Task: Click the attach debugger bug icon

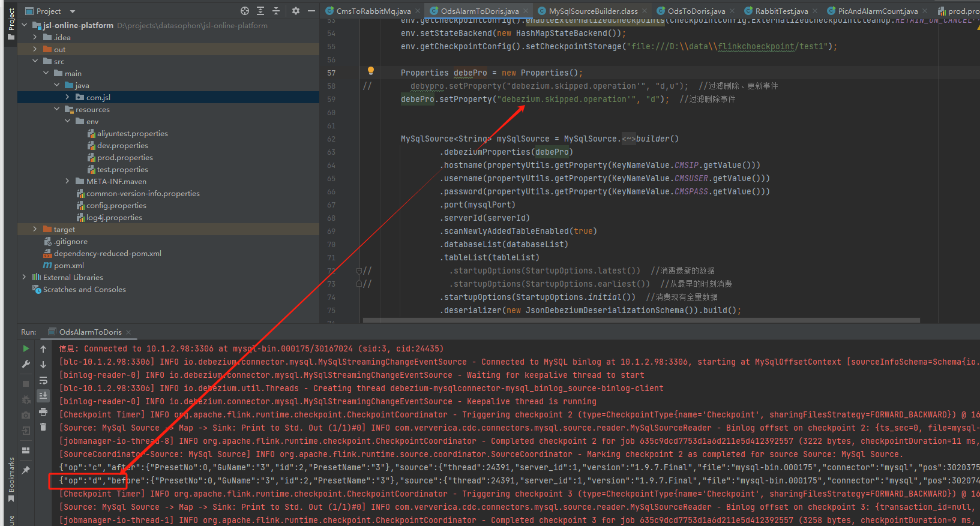Action: coord(26,399)
